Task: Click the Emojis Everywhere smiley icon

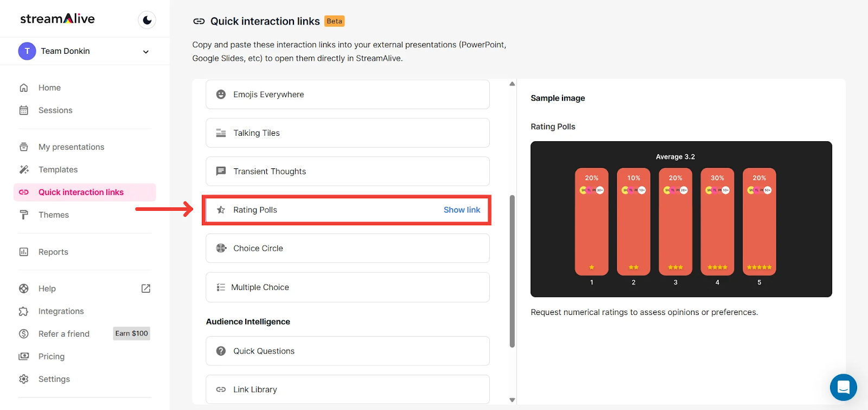Action: point(221,94)
